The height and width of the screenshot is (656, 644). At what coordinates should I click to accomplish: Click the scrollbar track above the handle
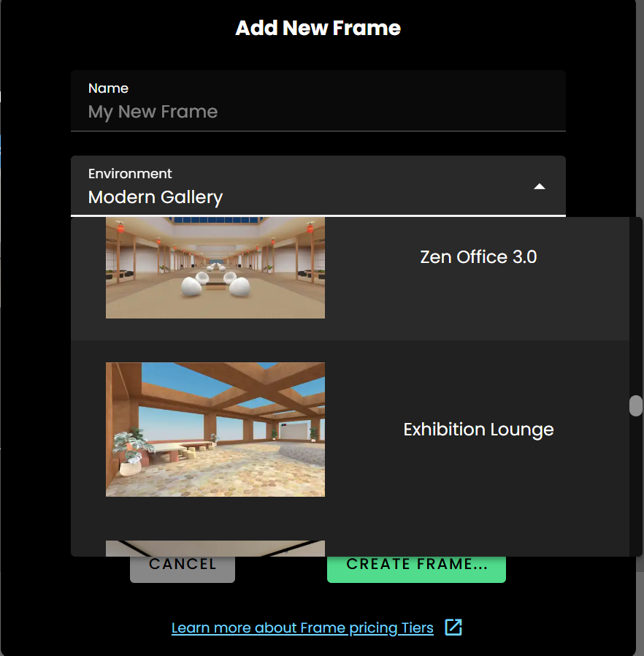635,307
